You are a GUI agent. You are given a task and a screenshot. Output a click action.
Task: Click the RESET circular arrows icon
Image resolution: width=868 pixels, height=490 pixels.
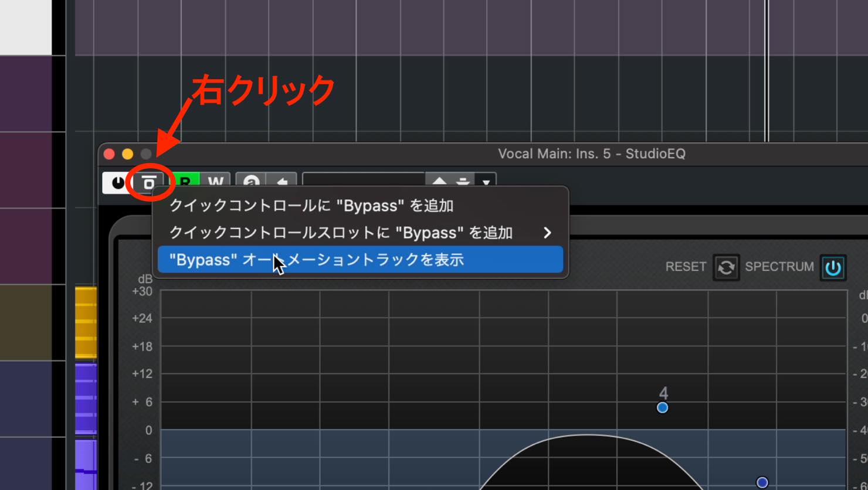tap(726, 267)
